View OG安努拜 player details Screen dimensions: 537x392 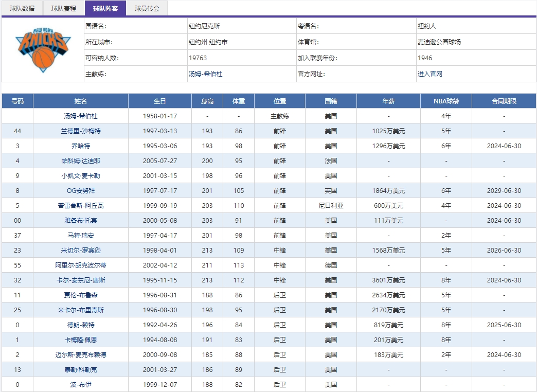[82, 190]
